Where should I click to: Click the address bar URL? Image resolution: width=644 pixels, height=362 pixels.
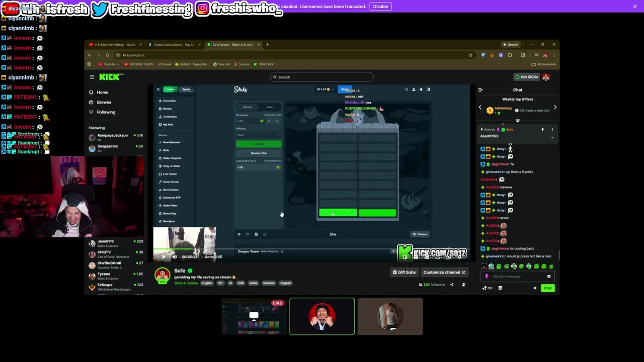click(x=134, y=55)
